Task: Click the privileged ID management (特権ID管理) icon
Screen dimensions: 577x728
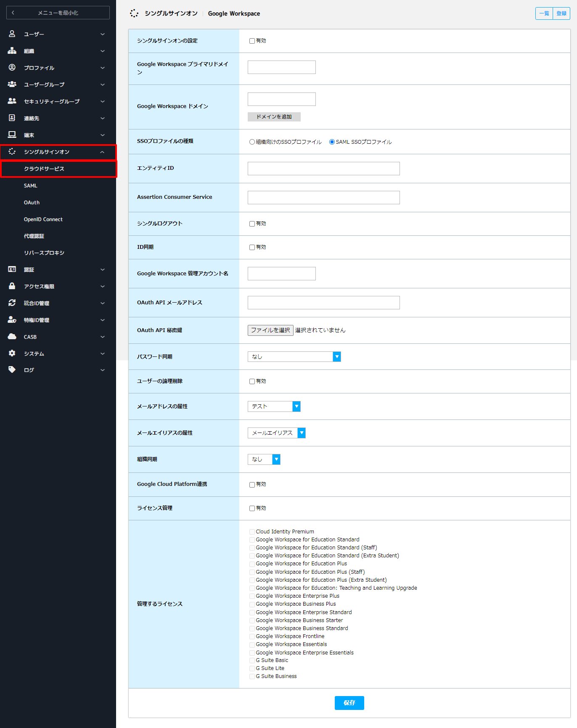Action: coord(12,319)
